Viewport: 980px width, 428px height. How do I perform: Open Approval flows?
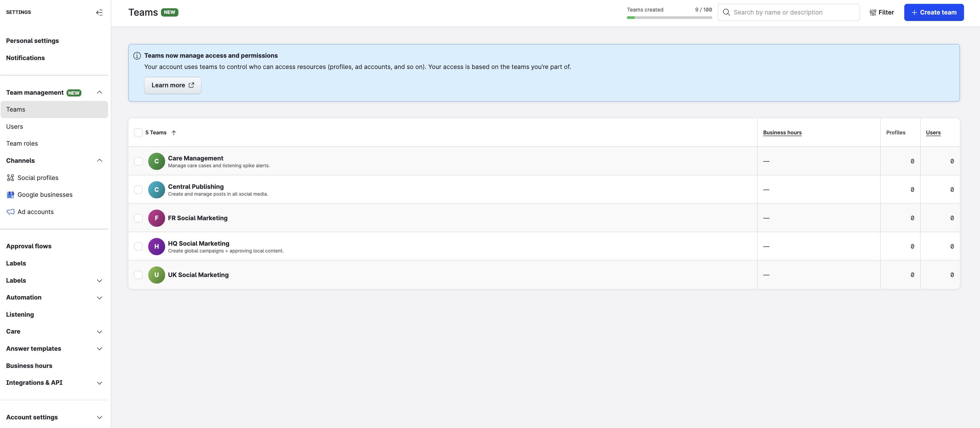click(x=28, y=246)
